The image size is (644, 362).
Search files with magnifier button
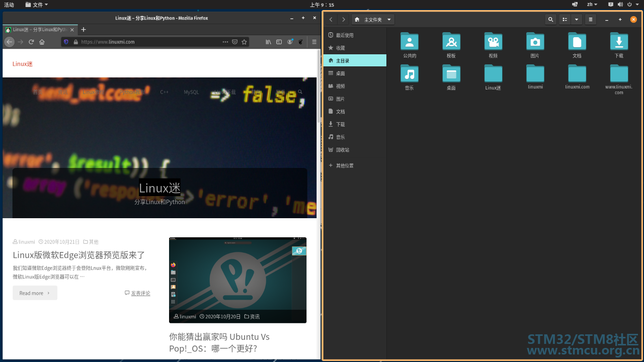(550, 20)
